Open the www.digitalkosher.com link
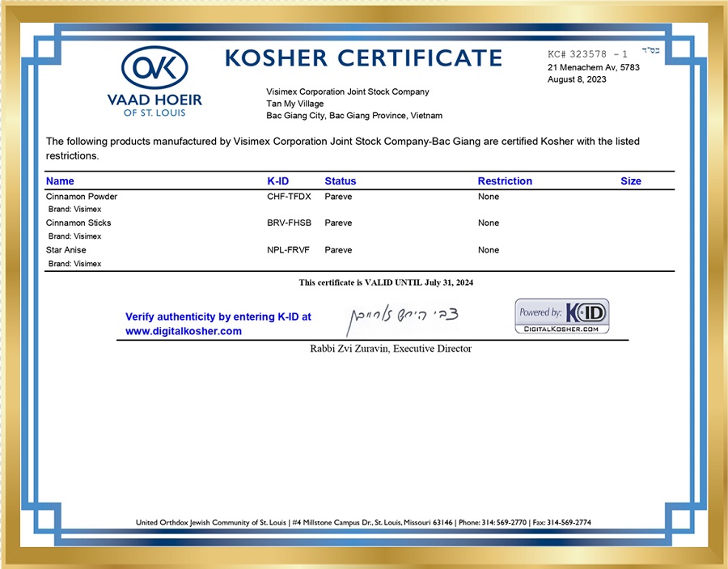This screenshot has width=728, height=569. click(184, 331)
